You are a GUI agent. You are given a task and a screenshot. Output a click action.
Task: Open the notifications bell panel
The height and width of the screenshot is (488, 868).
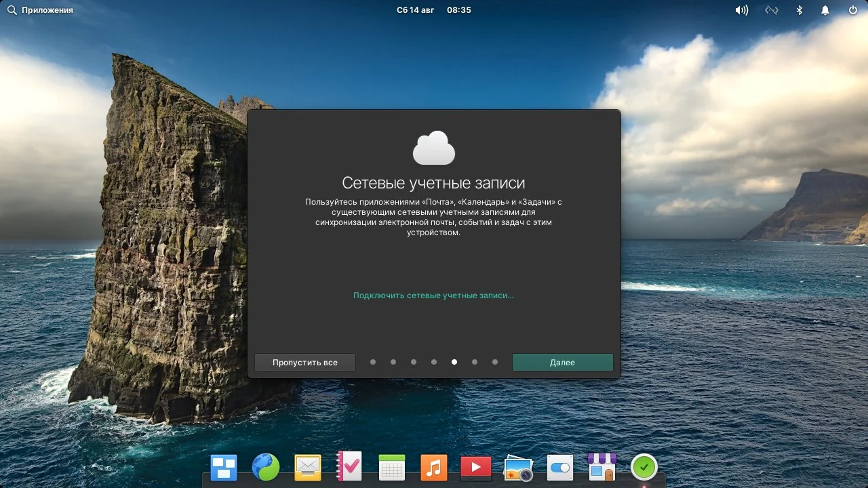(x=825, y=9)
